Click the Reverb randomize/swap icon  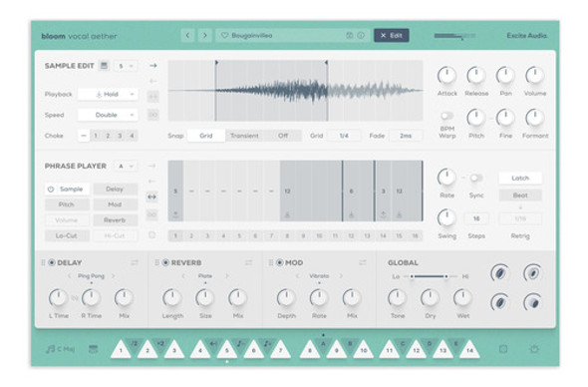248,262
